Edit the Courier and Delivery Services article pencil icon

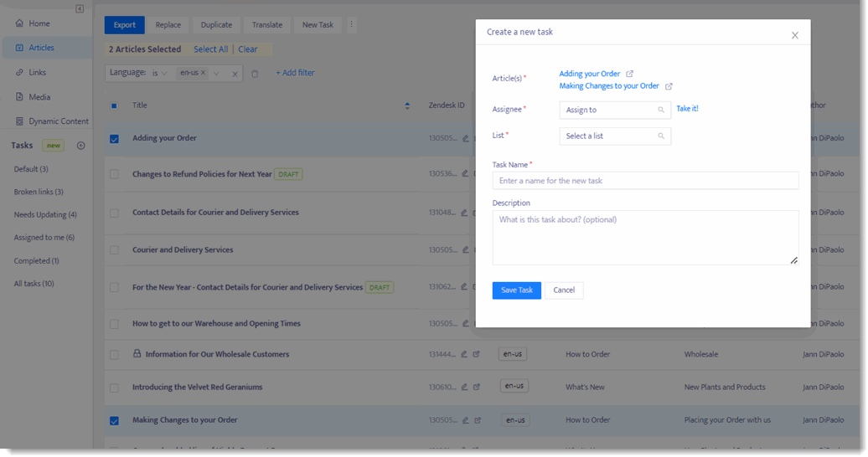[x=466, y=250]
